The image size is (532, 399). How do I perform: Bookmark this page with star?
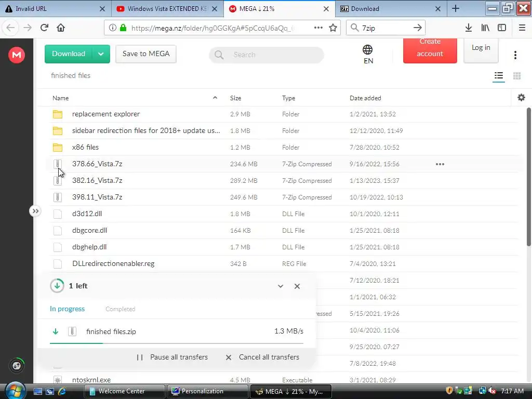pos(333,28)
